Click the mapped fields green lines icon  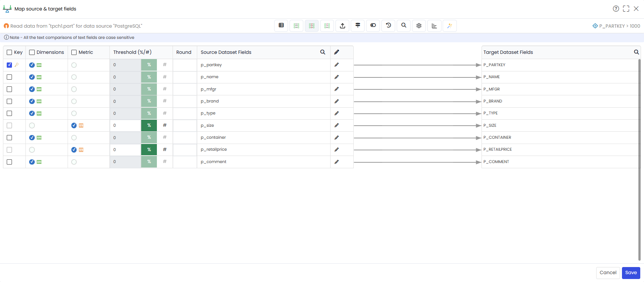point(296,26)
